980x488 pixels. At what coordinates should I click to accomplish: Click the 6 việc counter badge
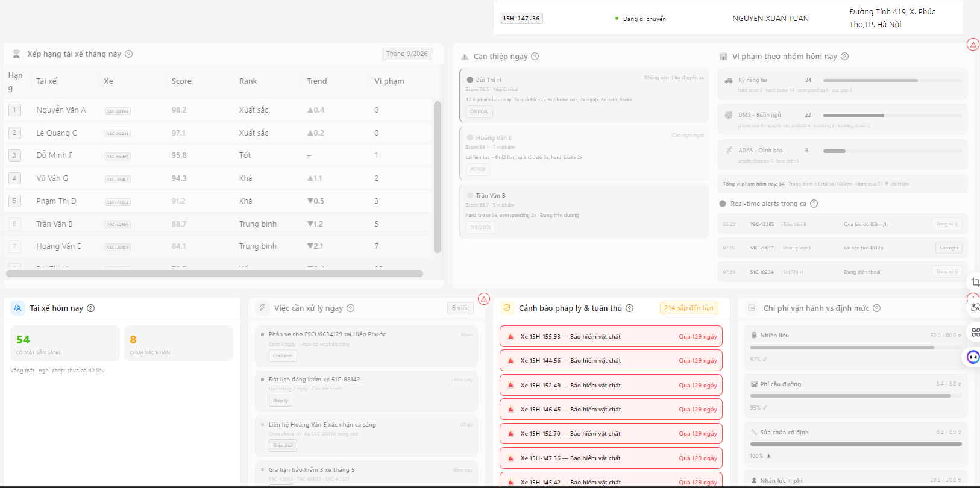460,308
